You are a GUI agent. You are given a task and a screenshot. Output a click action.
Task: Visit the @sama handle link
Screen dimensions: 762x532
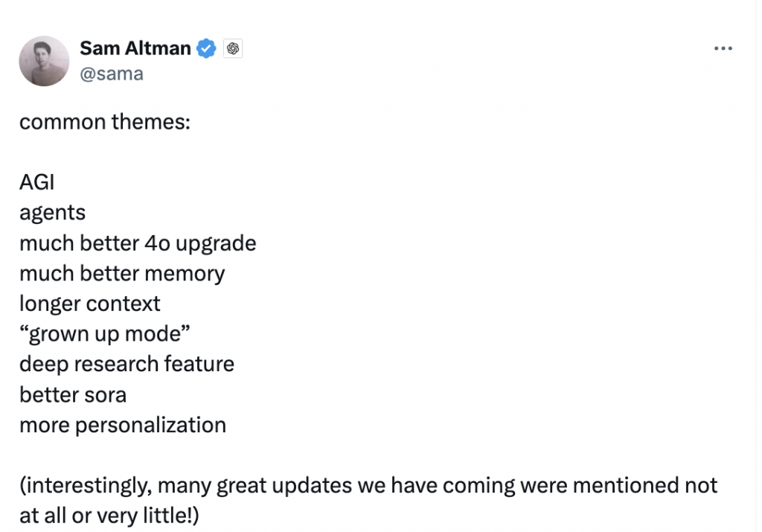(112, 74)
